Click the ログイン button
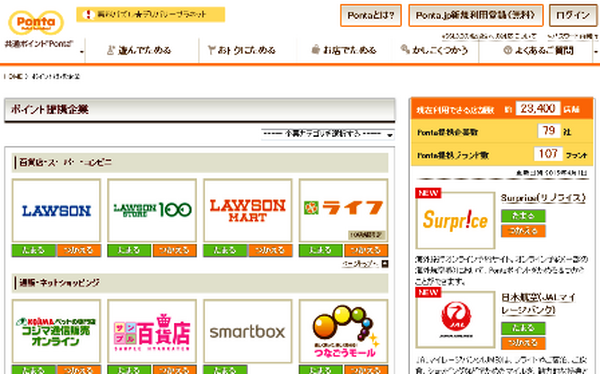The height and width of the screenshot is (374, 600). pyautogui.click(x=573, y=15)
